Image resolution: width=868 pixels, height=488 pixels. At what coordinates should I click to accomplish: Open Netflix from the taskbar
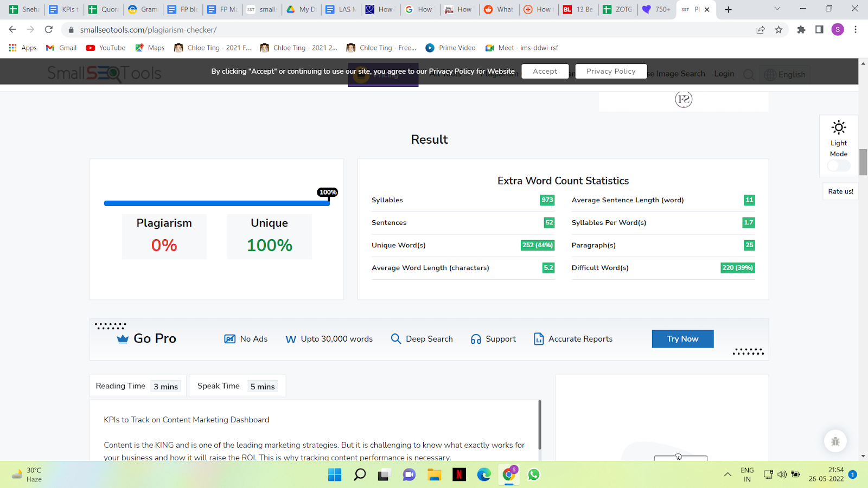459,475
